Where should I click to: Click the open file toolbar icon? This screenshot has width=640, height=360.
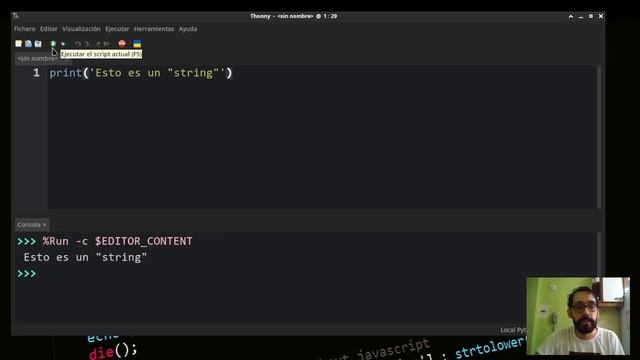(x=28, y=44)
